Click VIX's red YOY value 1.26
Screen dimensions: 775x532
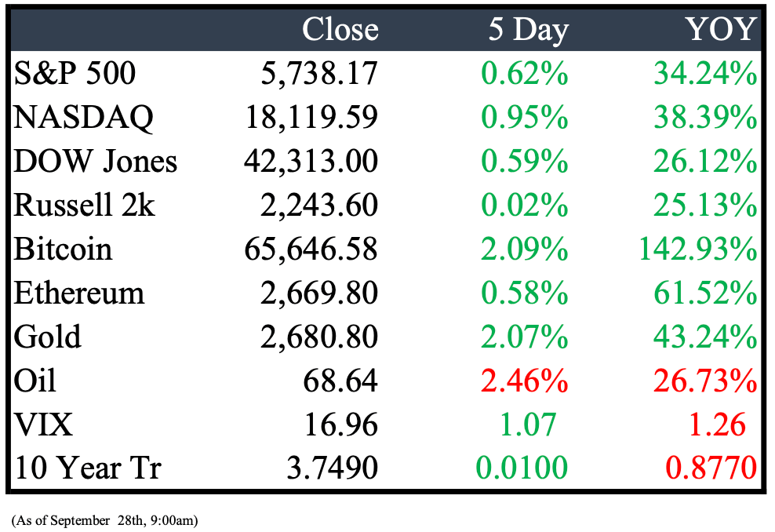717,425
